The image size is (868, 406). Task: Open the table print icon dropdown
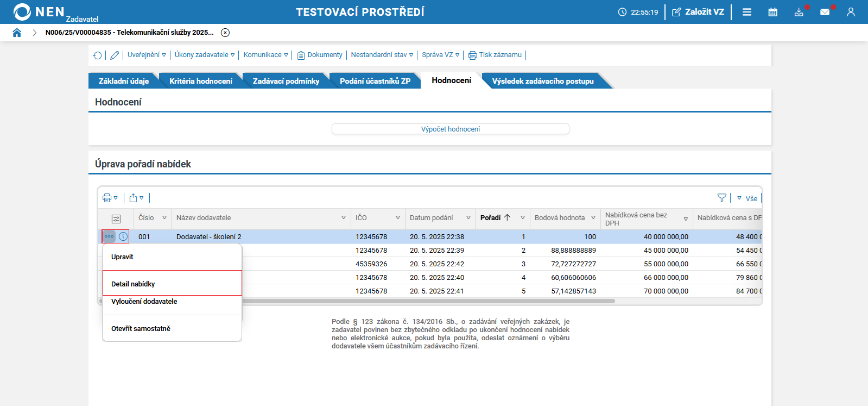coord(110,198)
